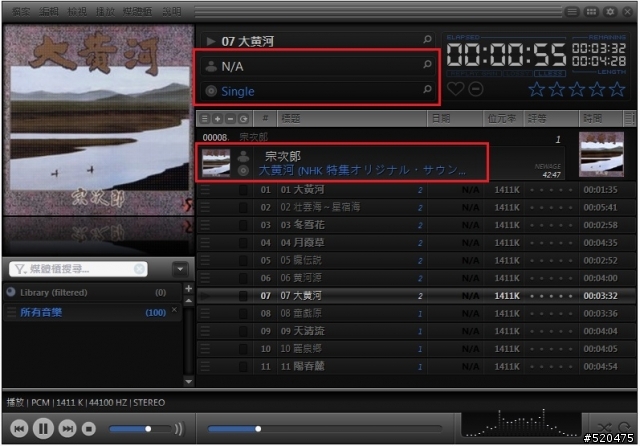Image resolution: width=640 pixels, height=446 pixels.
Task: Skip to next track
Action: point(67,428)
